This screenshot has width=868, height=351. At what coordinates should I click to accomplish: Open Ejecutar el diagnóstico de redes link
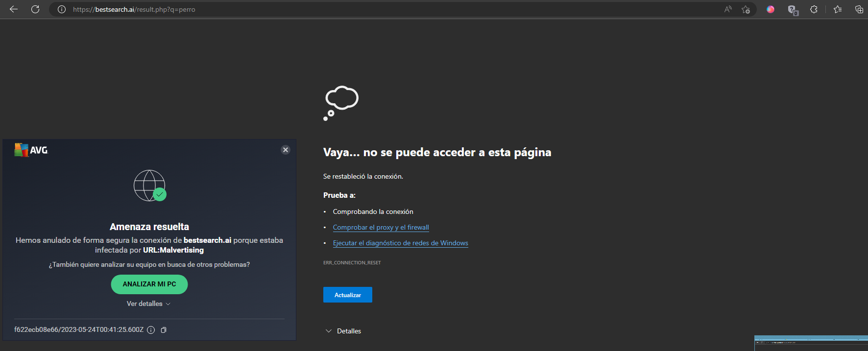pyautogui.click(x=401, y=243)
